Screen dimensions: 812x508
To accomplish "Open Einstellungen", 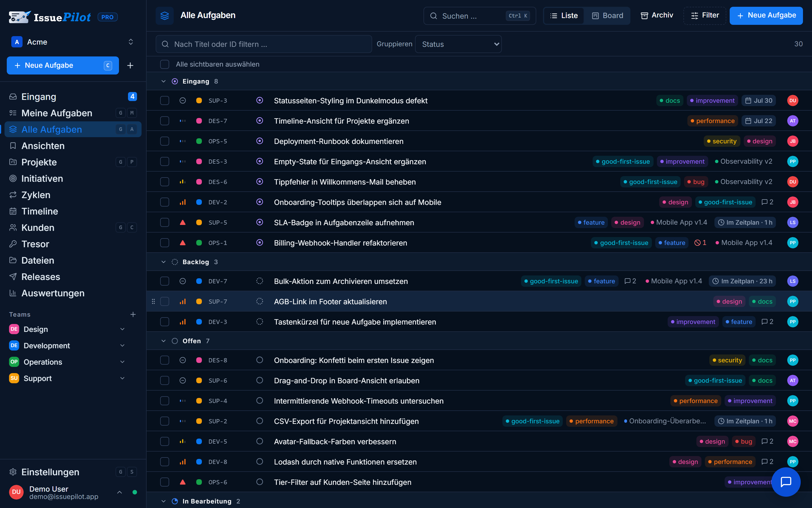I will click(73, 472).
